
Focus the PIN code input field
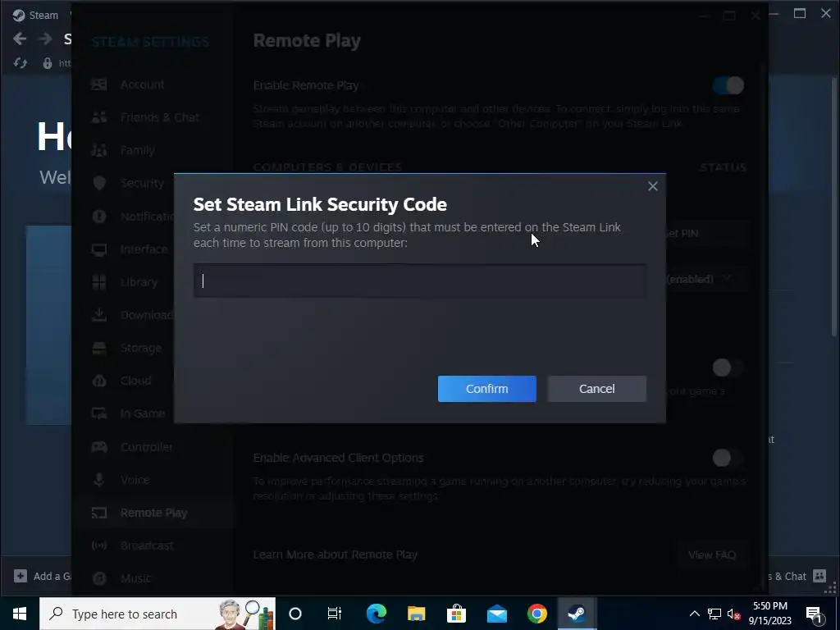[419, 281]
